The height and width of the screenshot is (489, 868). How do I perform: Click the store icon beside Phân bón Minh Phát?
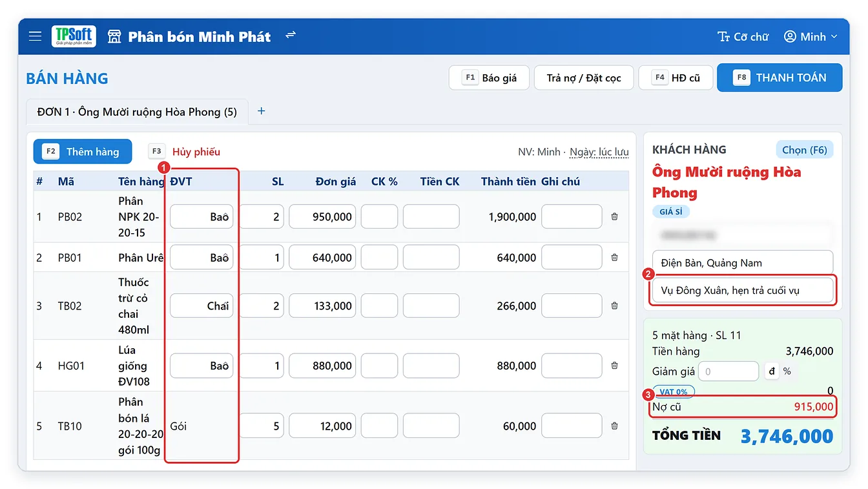(114, 36)
